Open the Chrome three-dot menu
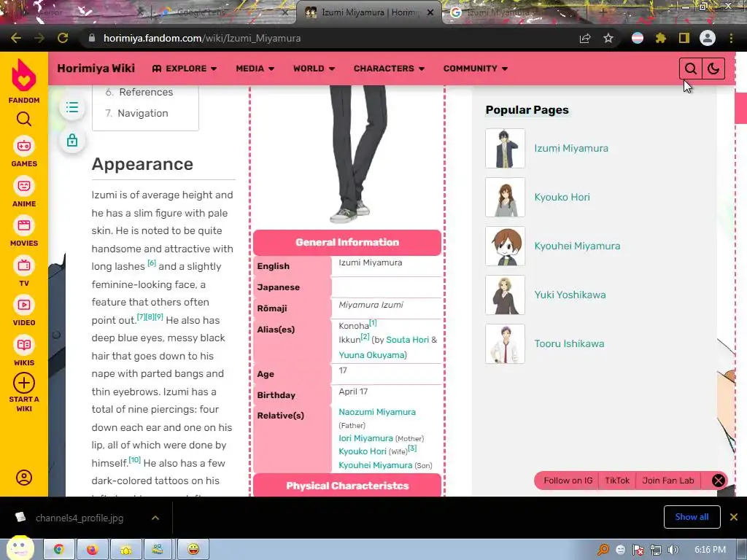The height and width of the screenshot is (560, 747). click(x=731, y=38)
